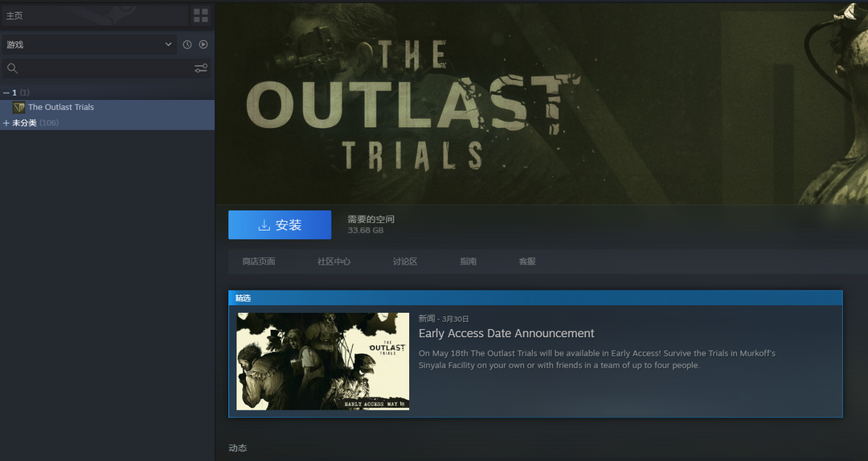
Task: Open the 社区中心 tab
Action: tap(334, 261)
